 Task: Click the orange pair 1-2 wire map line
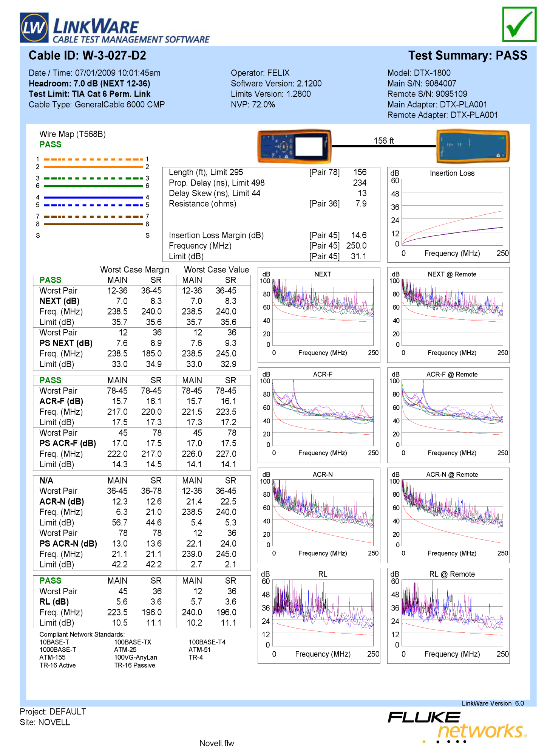93,163
